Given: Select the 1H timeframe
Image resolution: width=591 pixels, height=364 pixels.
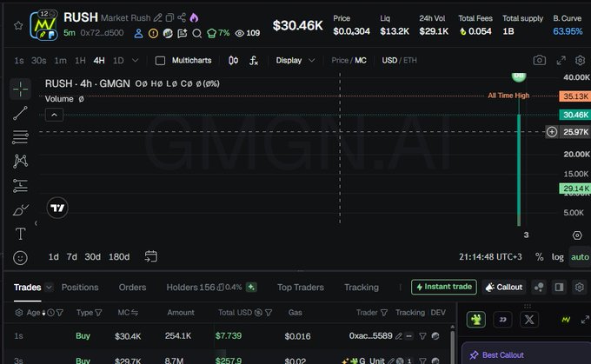Looking at the screenshot, I should click(80, 60).
